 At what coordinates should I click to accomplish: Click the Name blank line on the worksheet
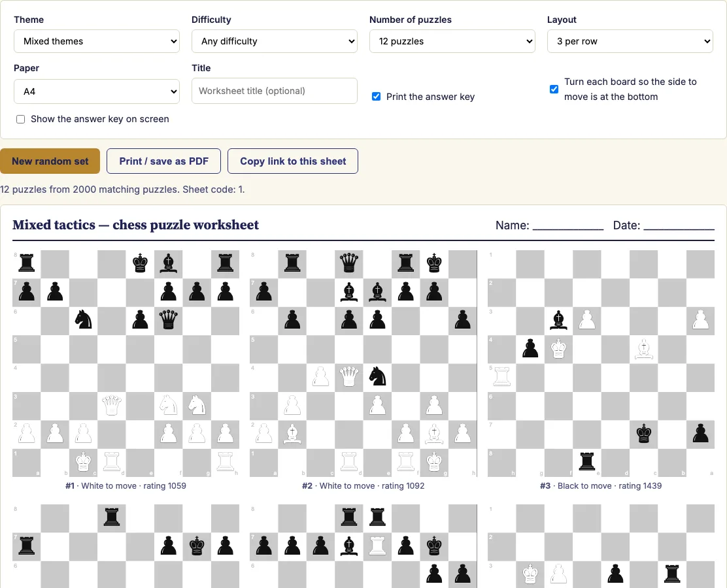click(x=568, y=226)
